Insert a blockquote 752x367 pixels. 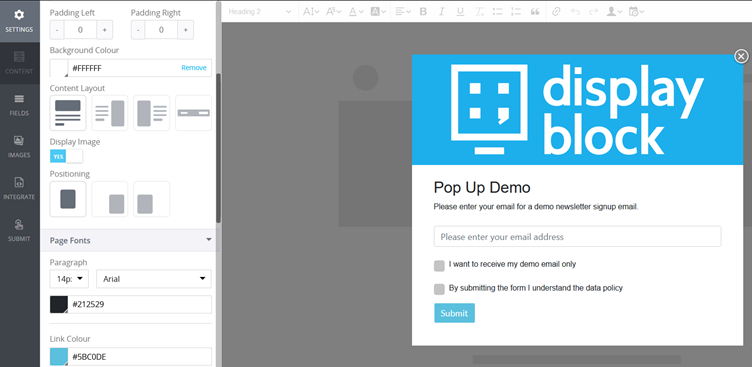tap(535, 12)
